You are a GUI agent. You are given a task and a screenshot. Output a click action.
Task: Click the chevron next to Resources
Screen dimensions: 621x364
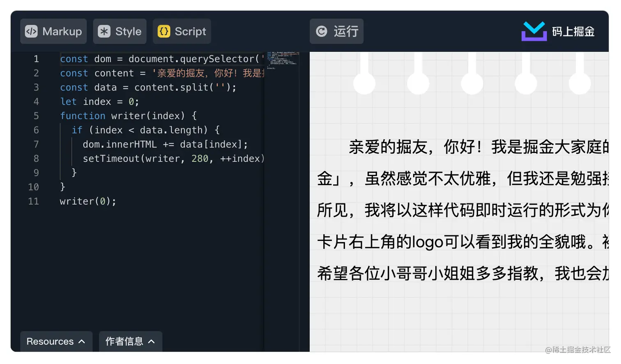(x=82, y=341)
